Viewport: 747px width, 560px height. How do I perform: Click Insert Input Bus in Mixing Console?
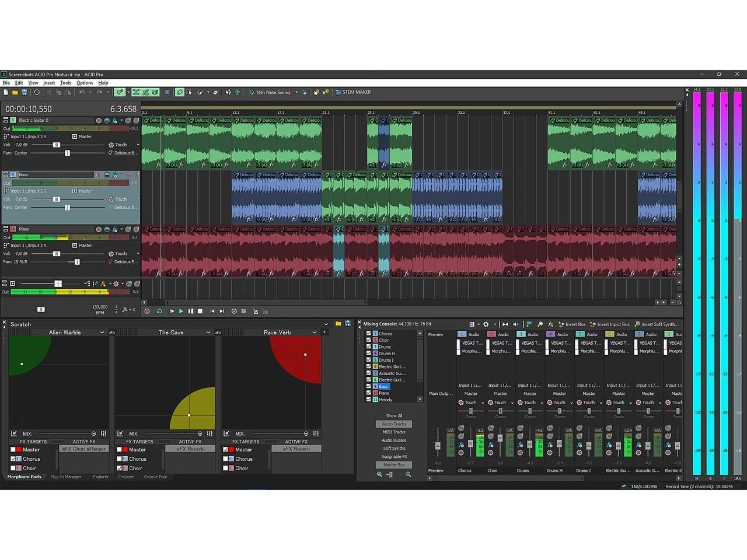[x=609, y=324]
